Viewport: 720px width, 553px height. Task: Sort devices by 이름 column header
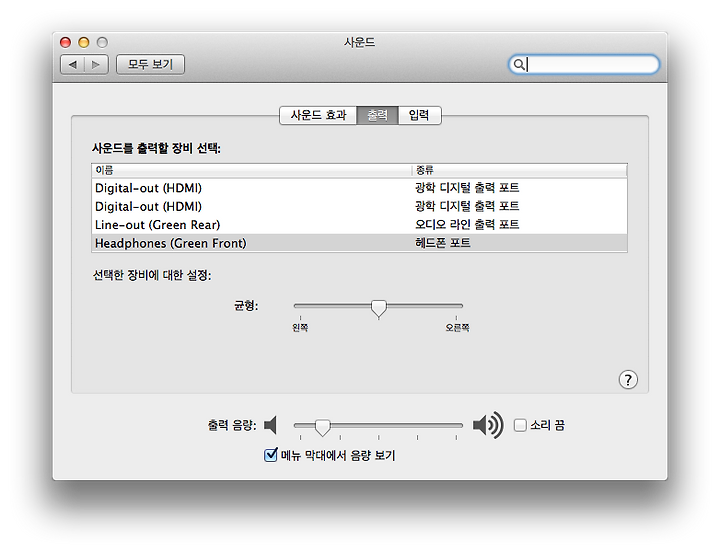pos(252,170)
